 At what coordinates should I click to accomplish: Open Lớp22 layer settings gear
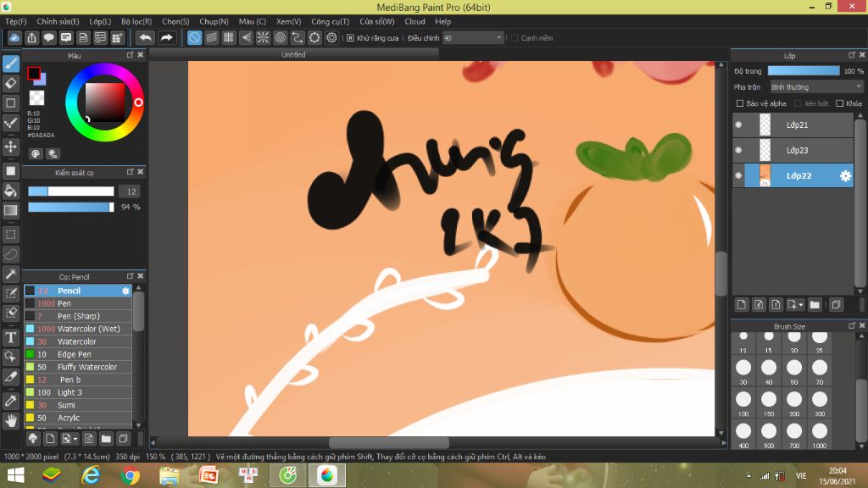pos(845,176)
